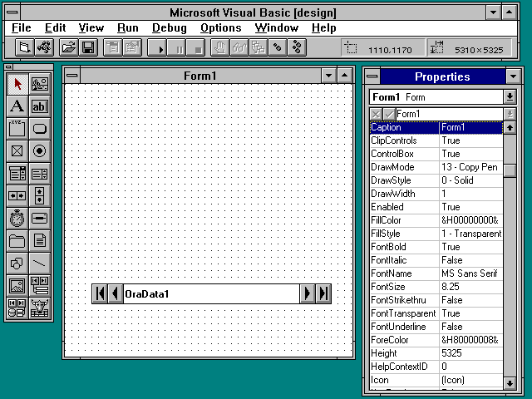Open the Form1 object dropdown in Properties
This screenshot has width=532, height=399.
click(510, 97)
